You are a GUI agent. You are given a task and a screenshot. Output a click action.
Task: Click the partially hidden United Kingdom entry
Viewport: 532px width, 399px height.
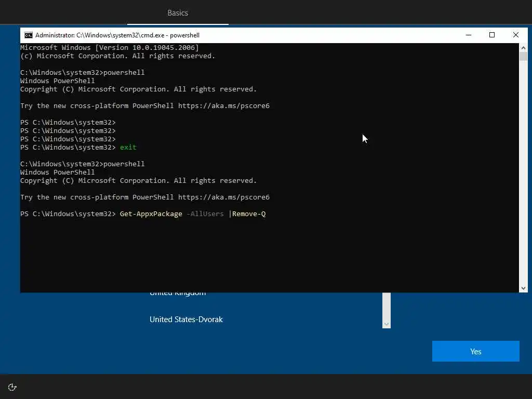pos(178,295)
